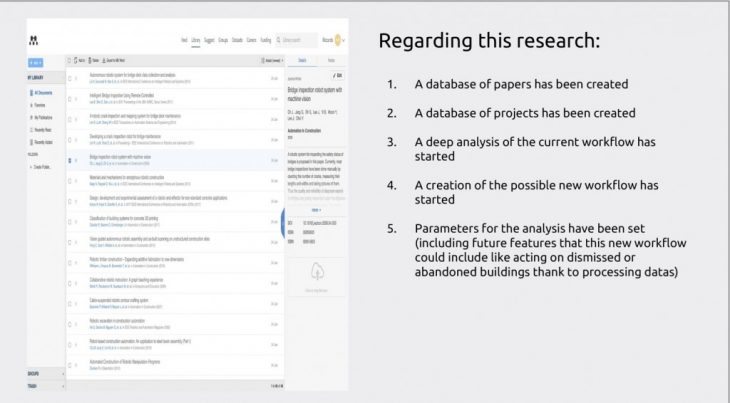730x403 pixels.
Task: Click the pencil Edit icon in details panel
Action: point(339,75)
